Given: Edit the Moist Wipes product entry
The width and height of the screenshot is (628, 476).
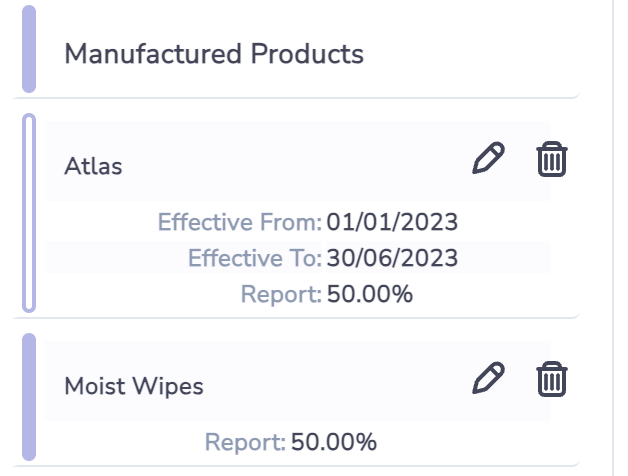Looking at the screenshot, I should tap(488, 378).
